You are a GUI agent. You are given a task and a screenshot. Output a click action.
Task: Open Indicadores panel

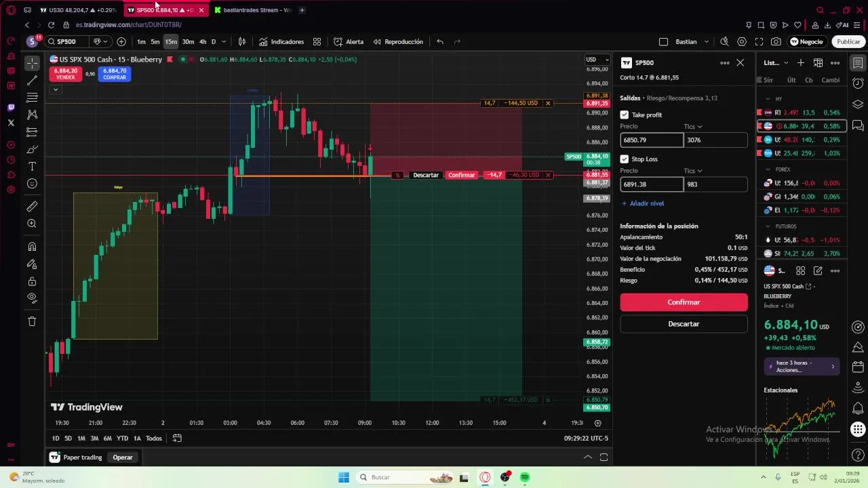281,41
